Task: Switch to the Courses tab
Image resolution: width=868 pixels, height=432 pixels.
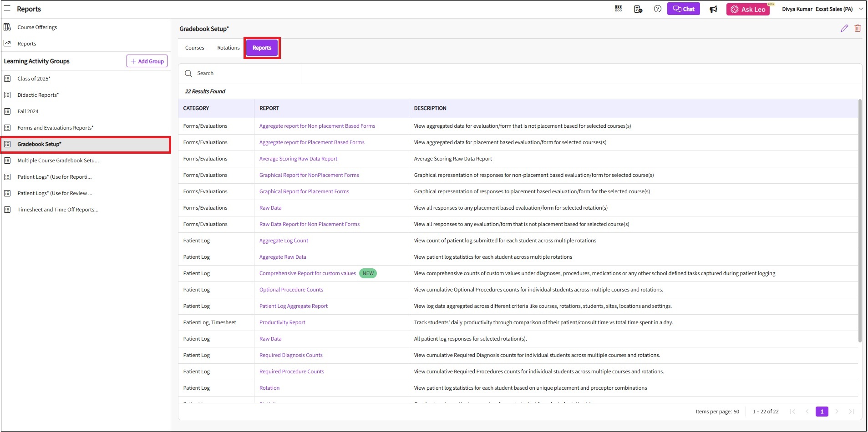Action: tap(195, 48)
